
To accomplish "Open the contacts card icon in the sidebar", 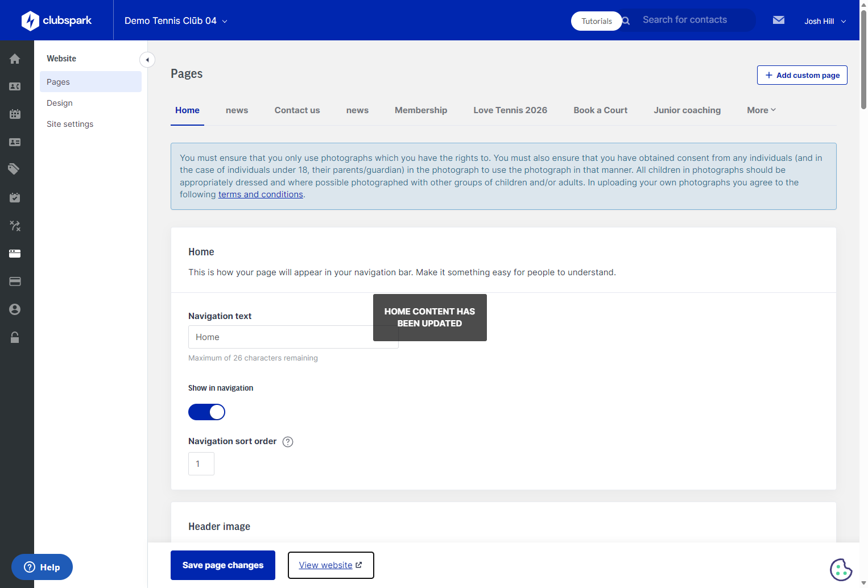I will (15, 86).
